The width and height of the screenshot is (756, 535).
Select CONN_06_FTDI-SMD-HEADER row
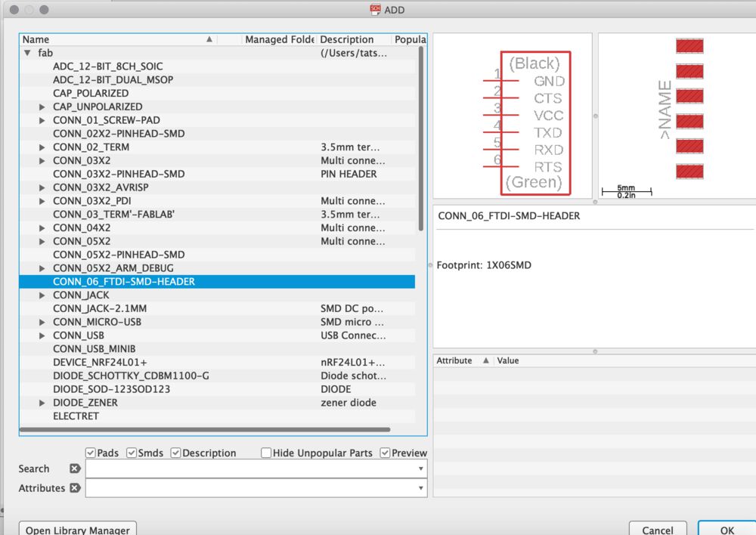[x=217, y=282]
